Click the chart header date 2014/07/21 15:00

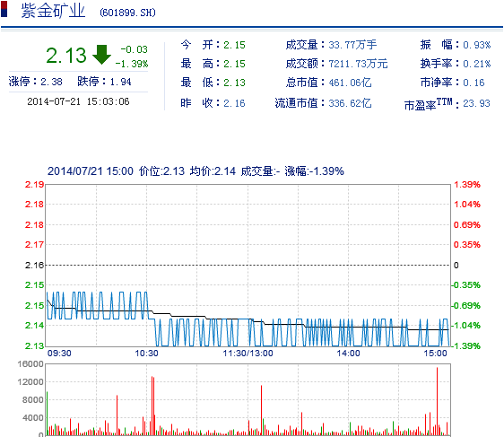(x=91, y=171)
